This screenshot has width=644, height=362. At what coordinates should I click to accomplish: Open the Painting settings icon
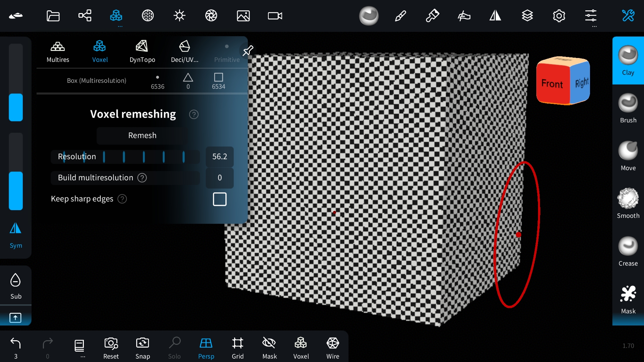pos(432,16)
